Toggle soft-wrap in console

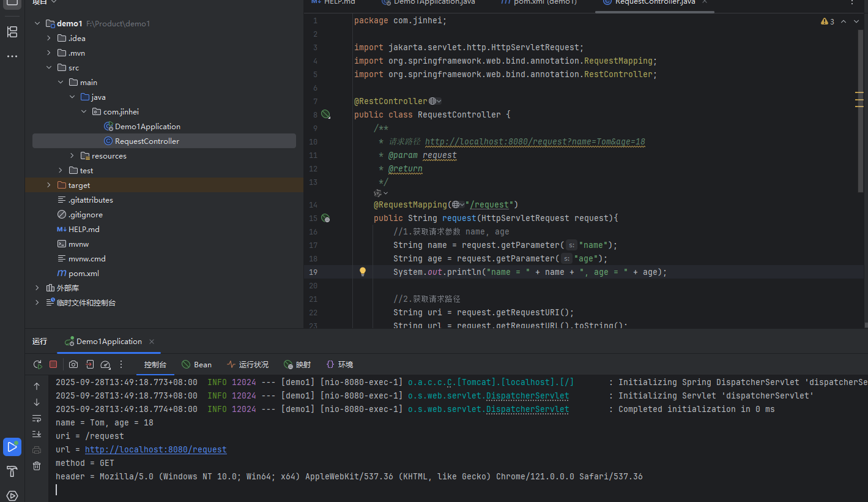(37, 419)
